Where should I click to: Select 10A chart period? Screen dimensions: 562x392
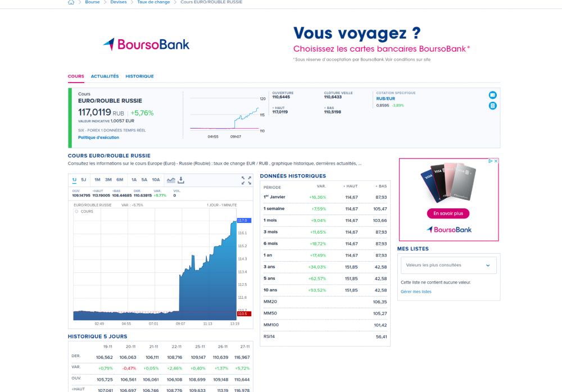pyautogui.click(x=156, y=180)
